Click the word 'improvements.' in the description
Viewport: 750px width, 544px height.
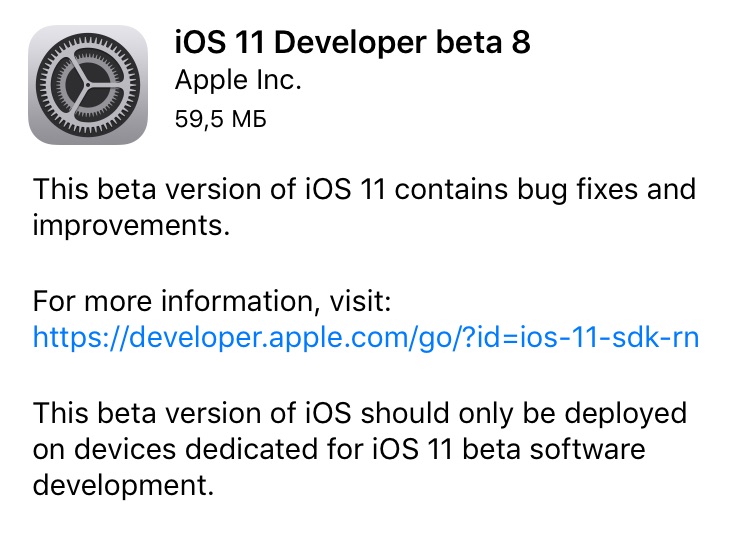132,226
